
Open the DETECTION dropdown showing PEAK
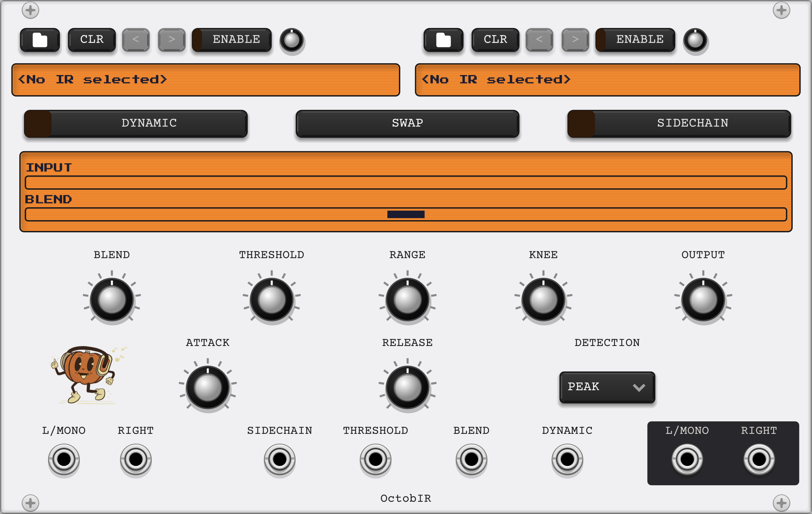click(607, 387)
